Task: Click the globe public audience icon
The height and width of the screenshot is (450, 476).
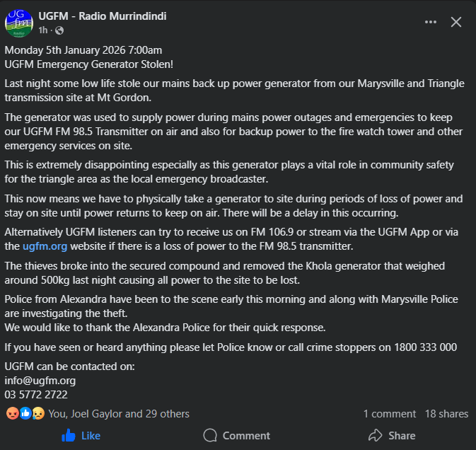Action: click(59, 30)
